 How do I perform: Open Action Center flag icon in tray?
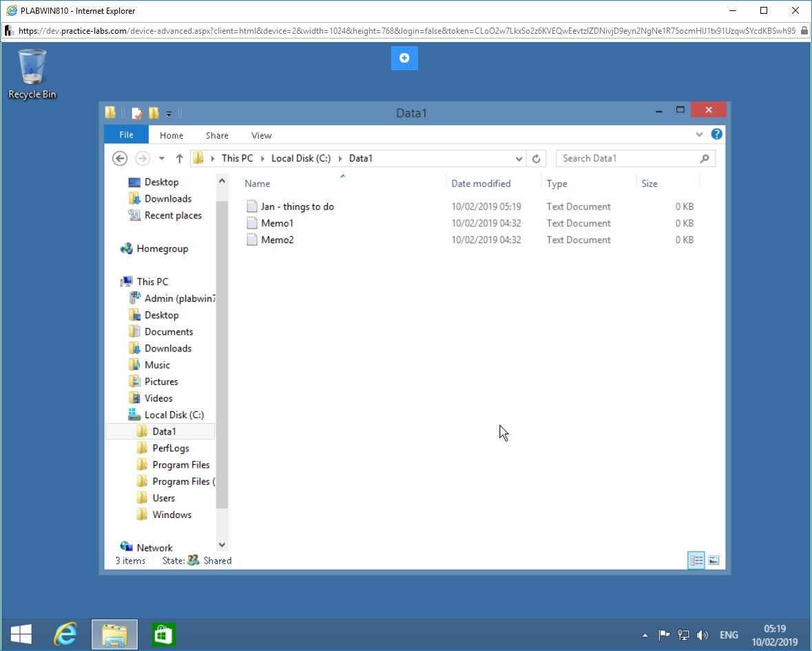[664, 634]
